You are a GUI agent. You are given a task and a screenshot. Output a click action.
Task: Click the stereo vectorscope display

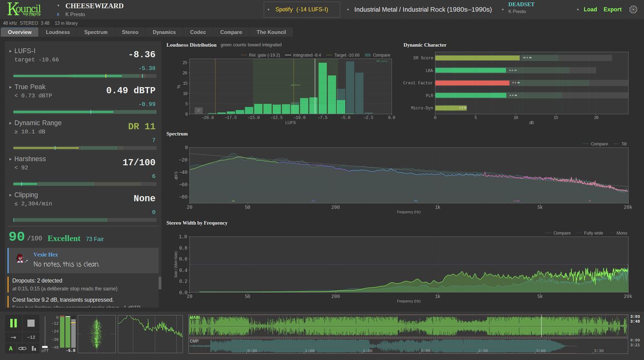tap(97, 334)
